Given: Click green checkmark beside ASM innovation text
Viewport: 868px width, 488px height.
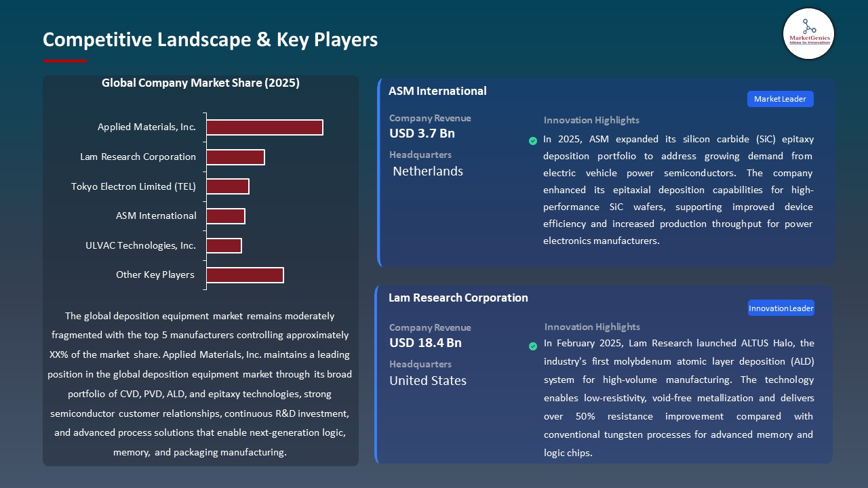Looking at the screenshot, I should click(533, 141).
